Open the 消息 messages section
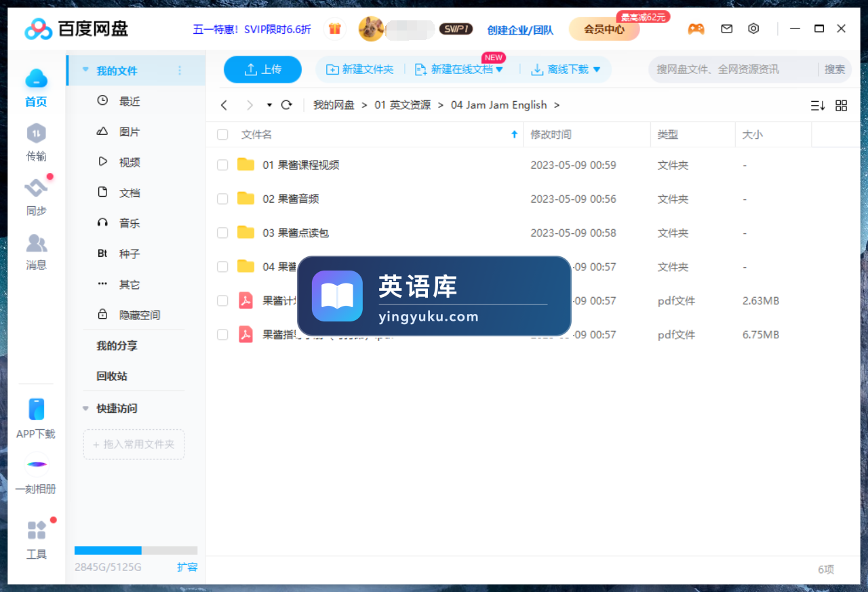This screenshot has height=592, width=868. pos(36,252)
